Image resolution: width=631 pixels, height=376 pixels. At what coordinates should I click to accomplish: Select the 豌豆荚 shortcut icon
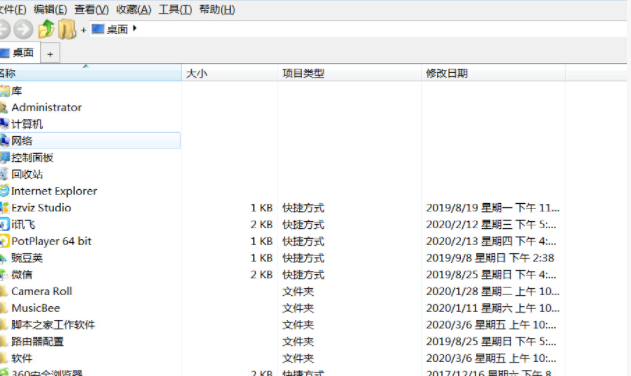pos(4,258)
